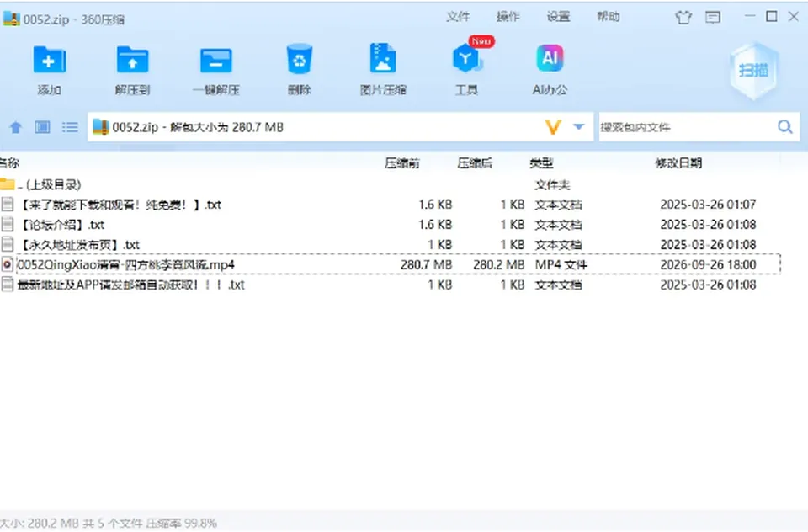
Task: Open the 文件 menu
Action: (458, 17)
